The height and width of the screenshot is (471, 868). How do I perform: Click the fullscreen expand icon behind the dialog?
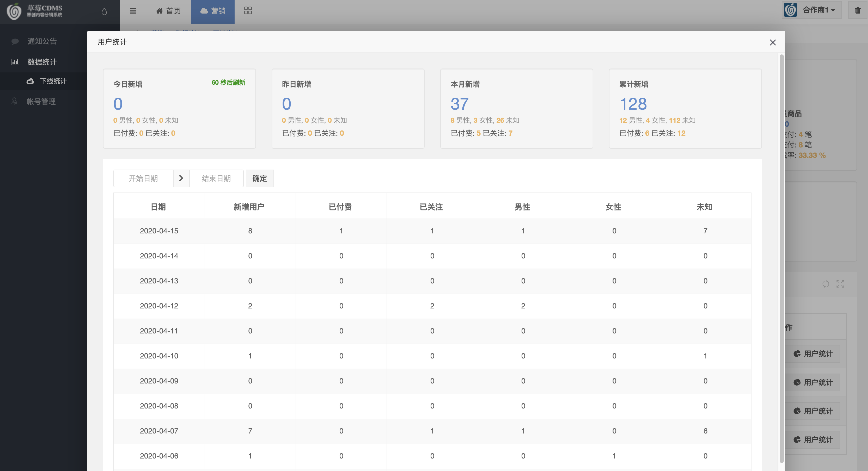(840, 284)
